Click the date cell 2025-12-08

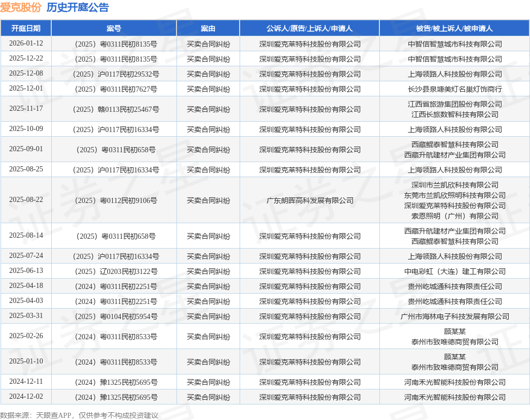pyautogui.click(x=26, y=73)
